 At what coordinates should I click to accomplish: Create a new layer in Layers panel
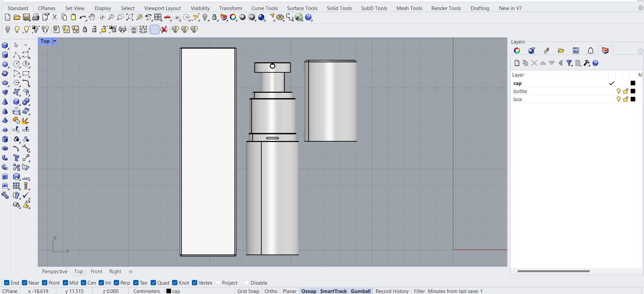(517, 63)
